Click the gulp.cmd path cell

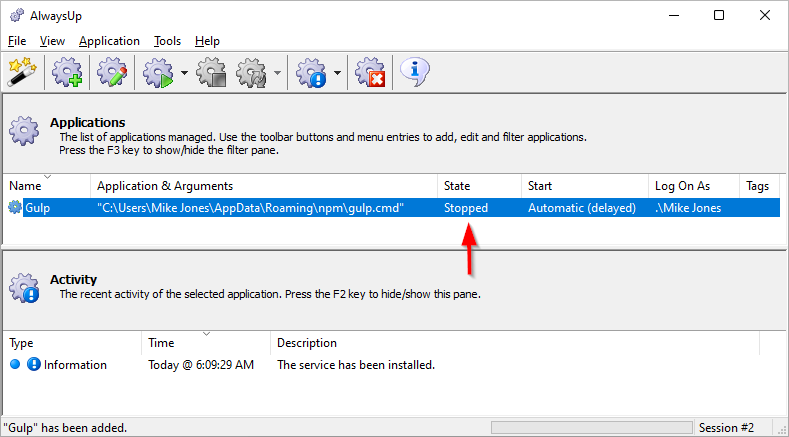[251, 208]
